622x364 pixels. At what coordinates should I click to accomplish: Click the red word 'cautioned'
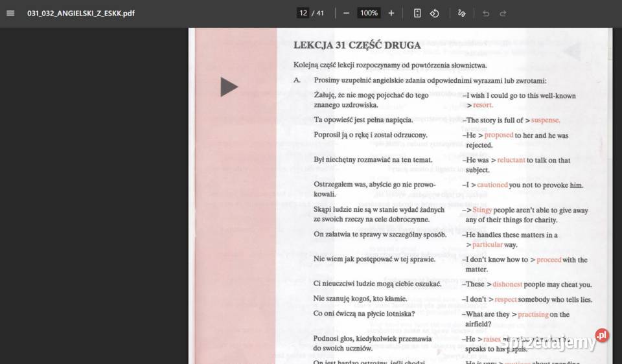tap(492, 185)
